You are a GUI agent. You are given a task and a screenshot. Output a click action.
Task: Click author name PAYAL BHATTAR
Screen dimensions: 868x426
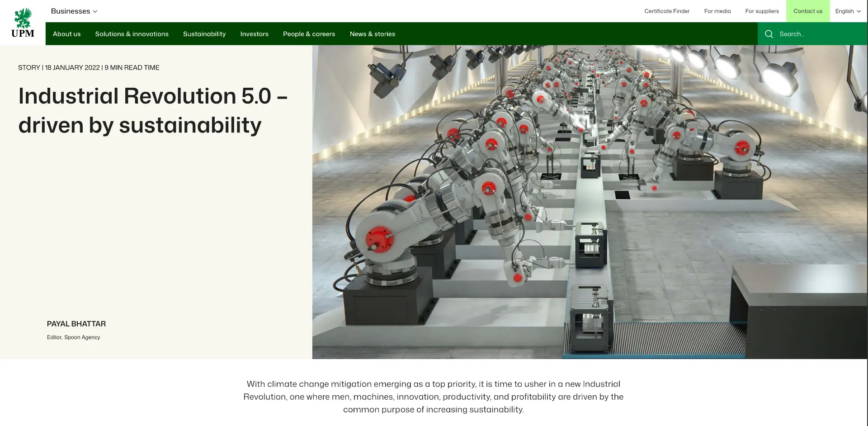point(76,324)
